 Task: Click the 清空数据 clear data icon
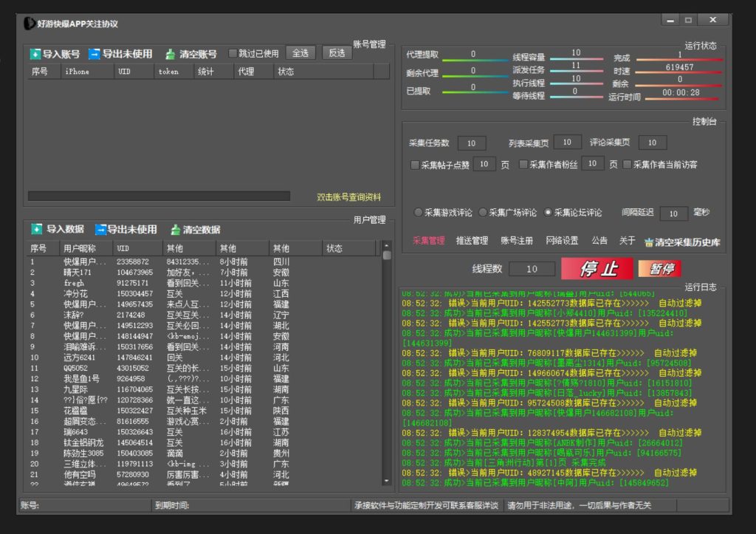(176, 230)
